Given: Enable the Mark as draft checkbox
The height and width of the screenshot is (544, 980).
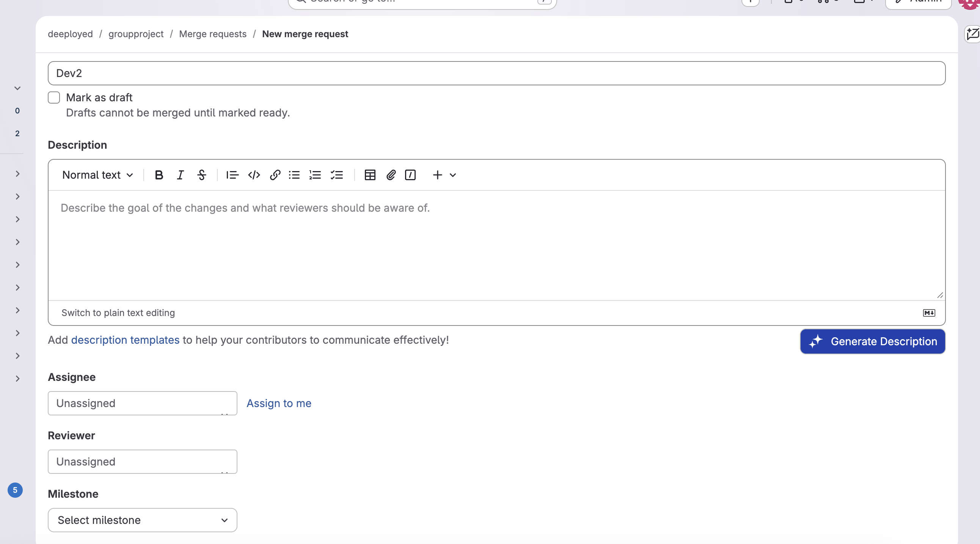Looking at the screenshot, I should pyautogui.click(x=53, y=97).
